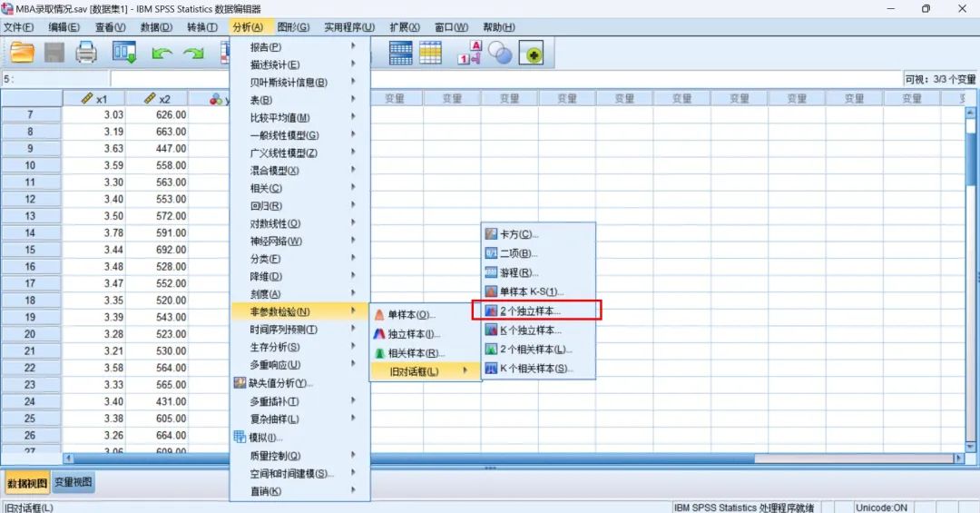Click the 单样本(O) orange icon

click(378, 315)
